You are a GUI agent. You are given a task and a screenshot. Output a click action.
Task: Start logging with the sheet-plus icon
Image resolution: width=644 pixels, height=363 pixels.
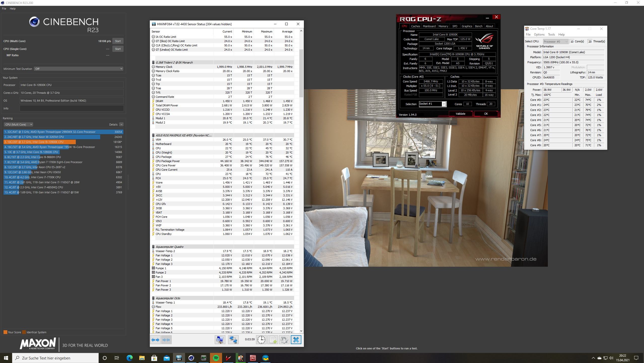(x=273, y=340)
